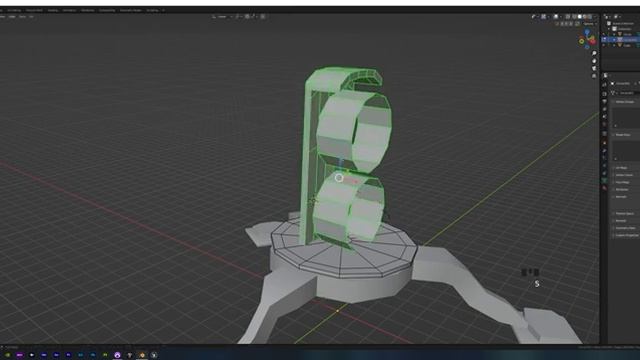Open the outliner editor type menu
Viewport: 640px width, 360px height.
pos(607,17)
